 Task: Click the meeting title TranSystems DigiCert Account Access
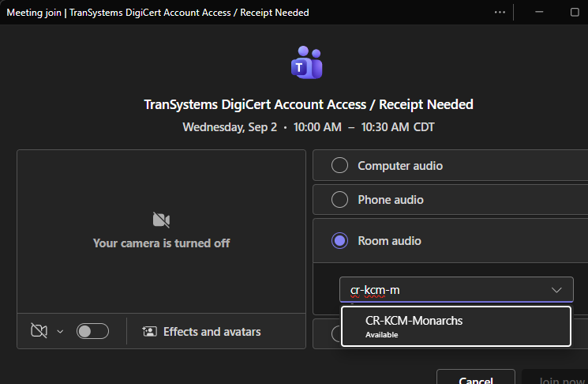pyautogui.click(x=309, y=104)
